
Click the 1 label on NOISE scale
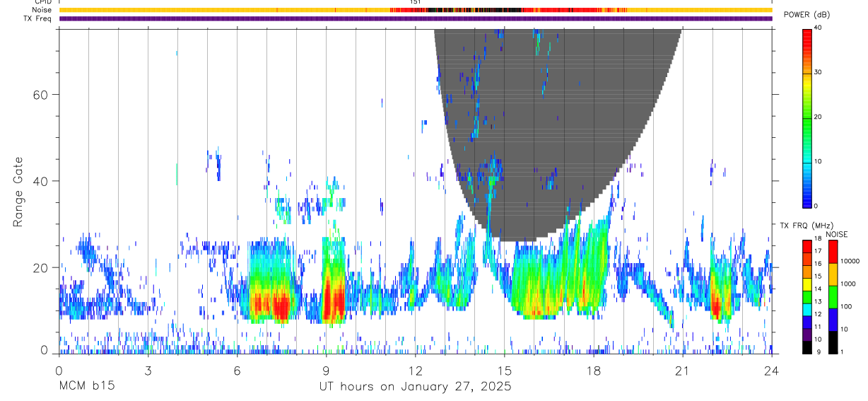click(843, 352)
